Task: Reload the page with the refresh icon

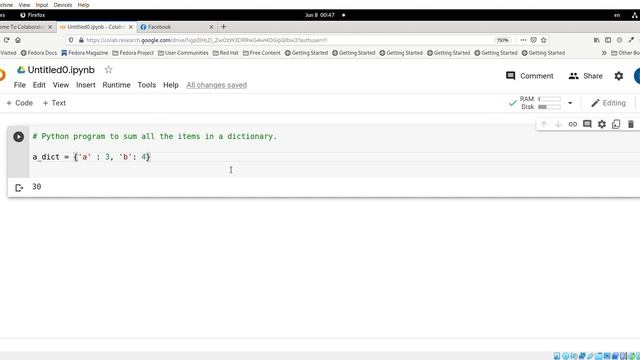Action: (7, 40)
